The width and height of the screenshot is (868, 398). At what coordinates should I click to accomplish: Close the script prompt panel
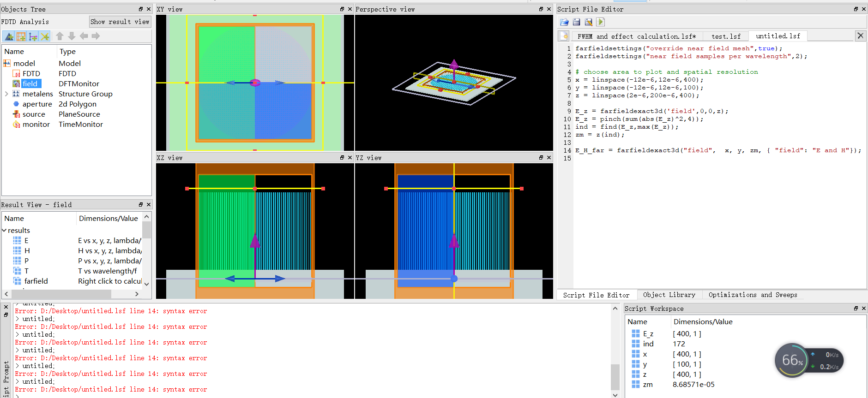(x=6, y=307)
